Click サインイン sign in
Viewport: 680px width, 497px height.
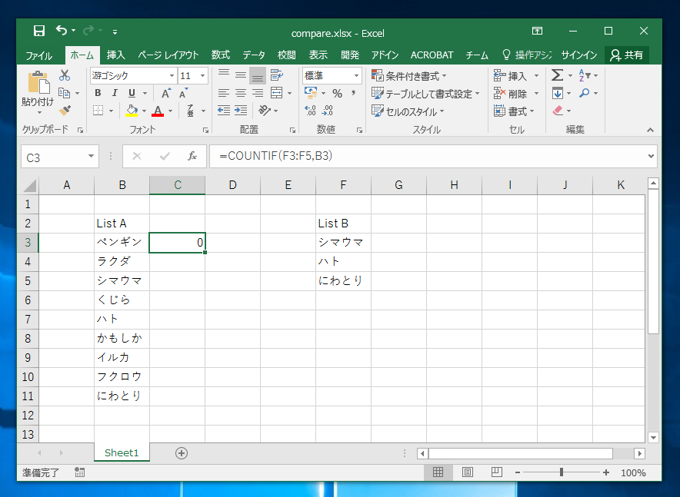click(x=579, y=55)
